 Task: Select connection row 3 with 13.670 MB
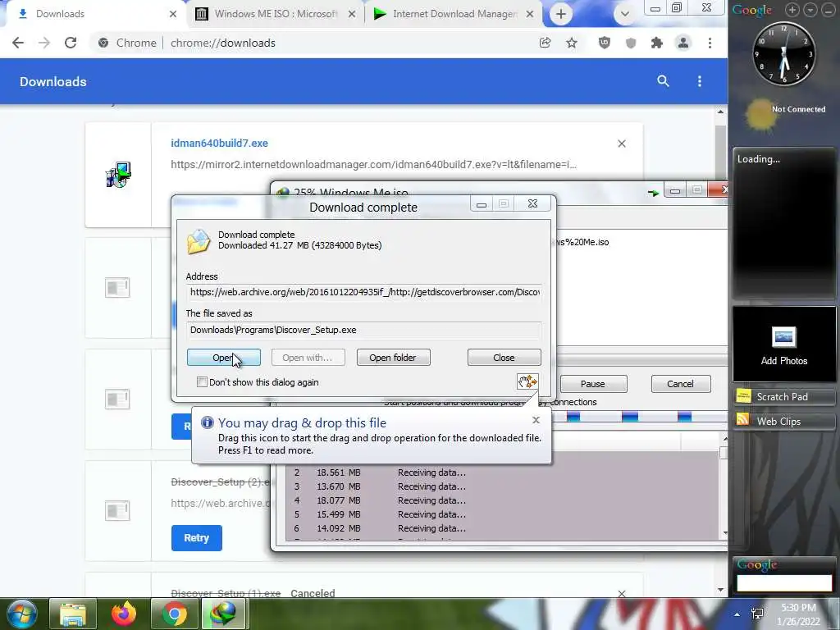[504, 486]
